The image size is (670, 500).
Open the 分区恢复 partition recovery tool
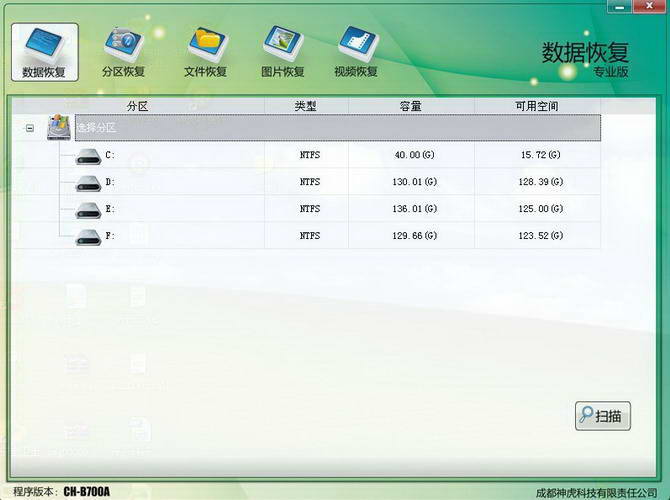pos(123,52)
